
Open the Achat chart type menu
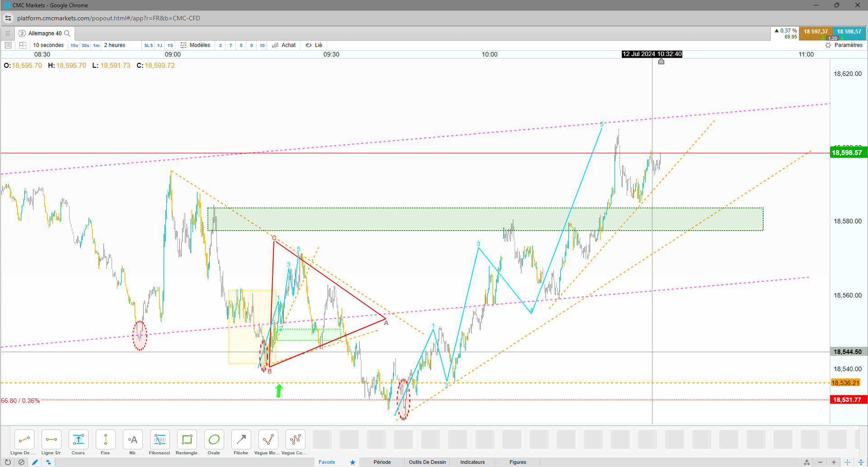pyautogui.click(x=284, y=45)
